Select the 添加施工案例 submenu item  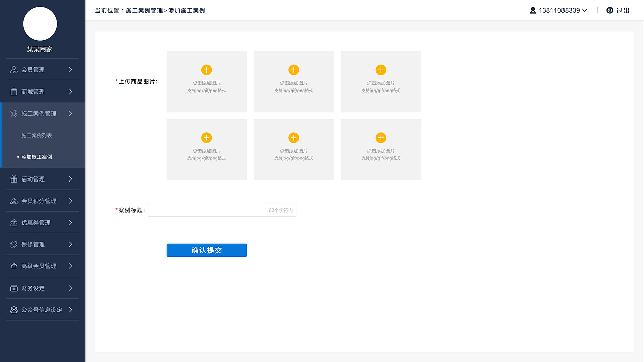point(37,157)
